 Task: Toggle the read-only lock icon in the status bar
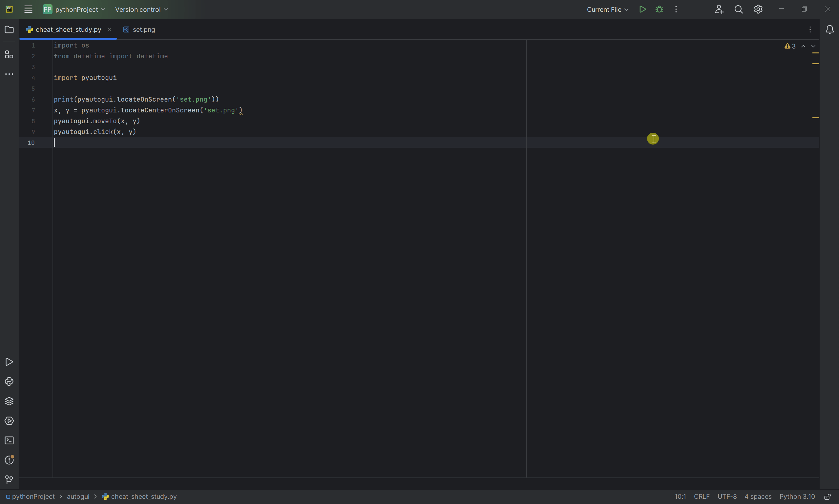coord(827,496)
